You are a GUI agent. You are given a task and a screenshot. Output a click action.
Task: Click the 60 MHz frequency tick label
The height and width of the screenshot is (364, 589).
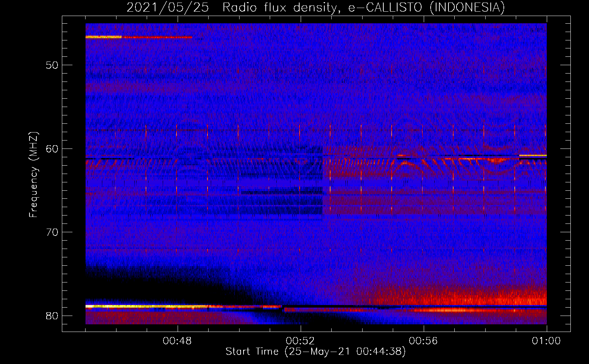click(52, 149)
